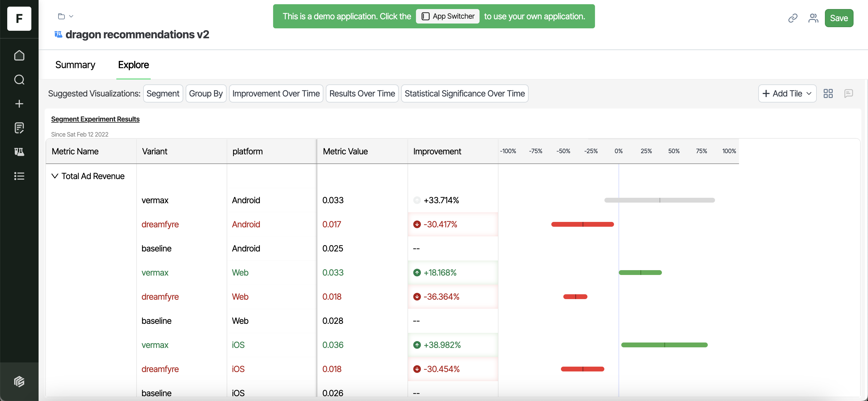This screenshot has width=868, height=401.
Task: Open user sharing via the people icon
Action: point(813,18)
